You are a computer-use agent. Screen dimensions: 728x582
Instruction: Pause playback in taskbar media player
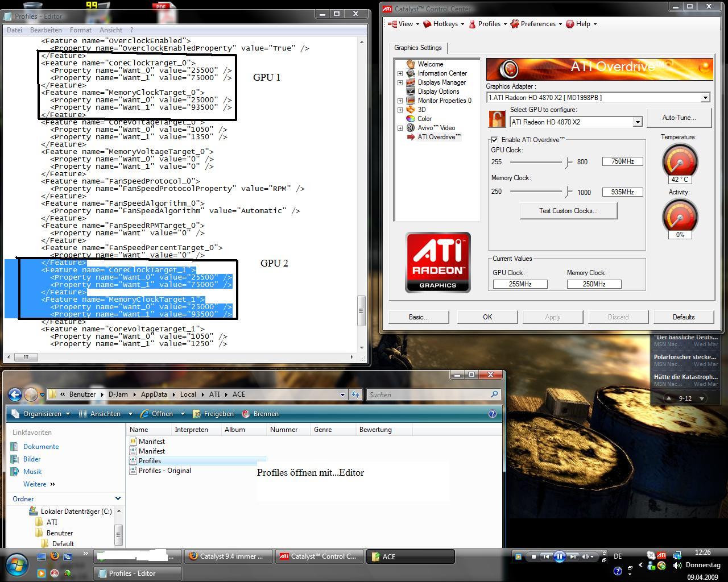coord(559,557)
